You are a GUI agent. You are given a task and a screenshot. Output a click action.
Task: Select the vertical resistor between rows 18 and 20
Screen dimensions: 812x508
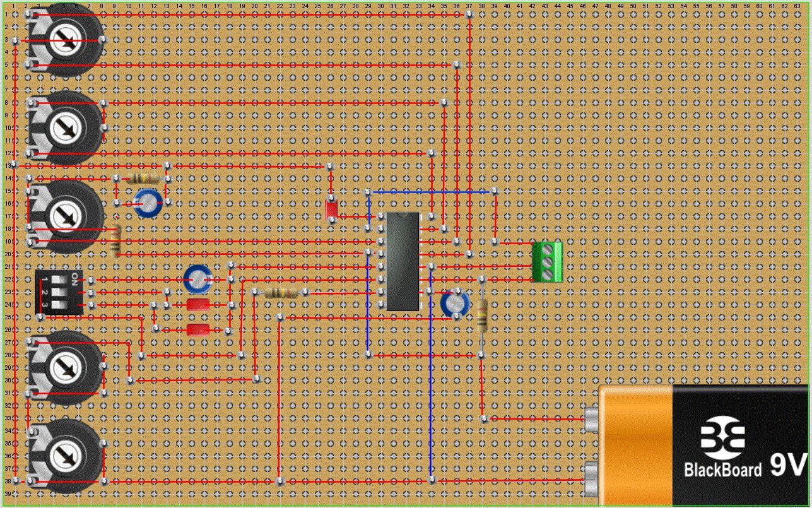coord(115,242)
